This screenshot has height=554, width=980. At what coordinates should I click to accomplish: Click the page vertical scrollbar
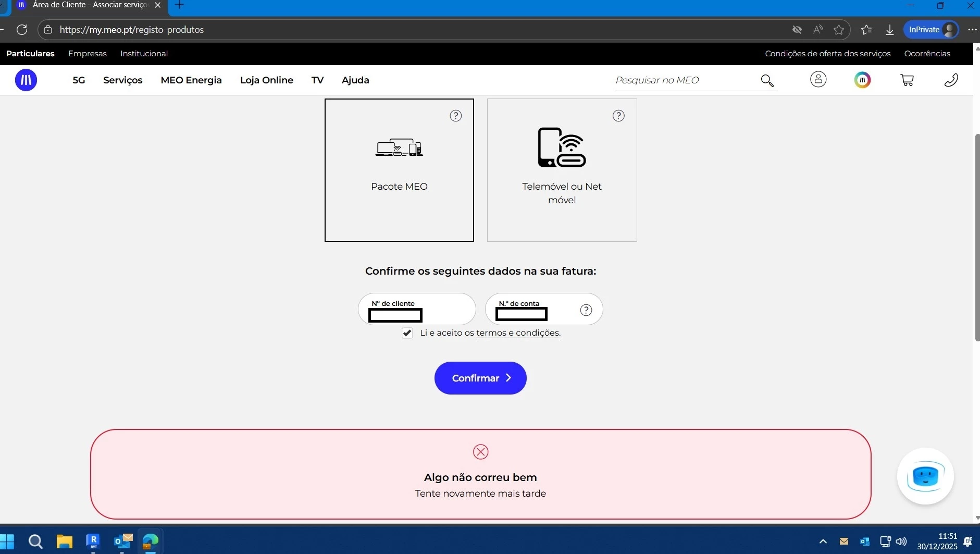(977, 237)
